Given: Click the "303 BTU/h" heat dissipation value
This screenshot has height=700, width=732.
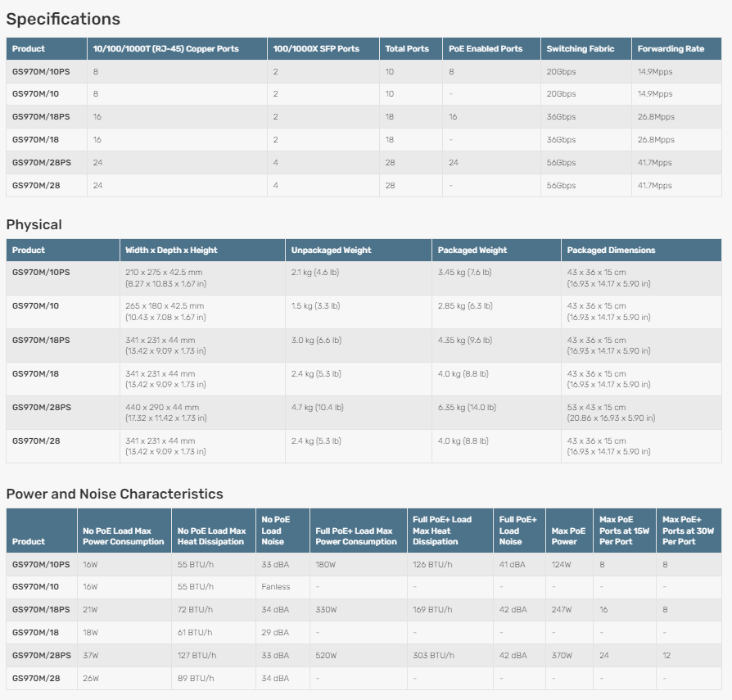Looking at the screenshot, I should pyautogui.click(x=433, y=656).
